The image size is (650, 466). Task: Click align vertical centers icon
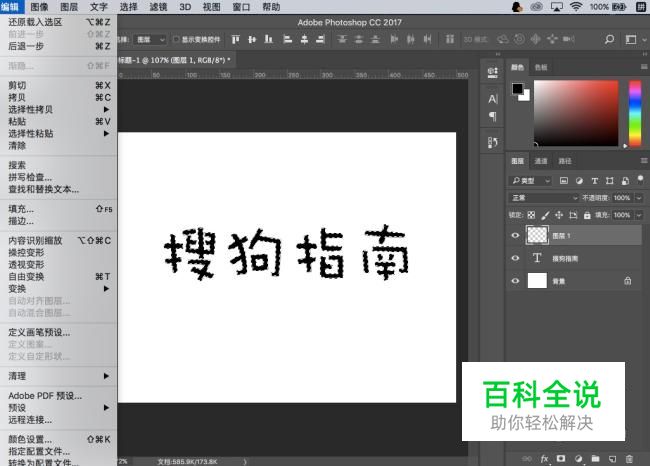(x=252, y=39)
